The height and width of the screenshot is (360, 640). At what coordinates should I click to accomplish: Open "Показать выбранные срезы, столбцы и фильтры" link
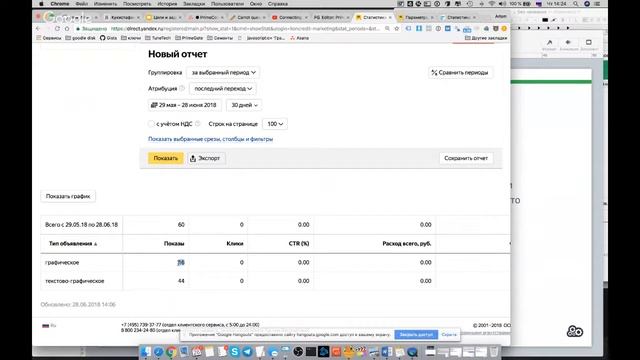[x=210, y=139]
